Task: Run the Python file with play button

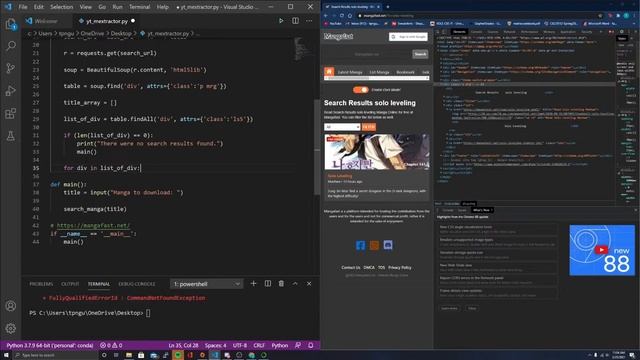Action: (281, 20)
